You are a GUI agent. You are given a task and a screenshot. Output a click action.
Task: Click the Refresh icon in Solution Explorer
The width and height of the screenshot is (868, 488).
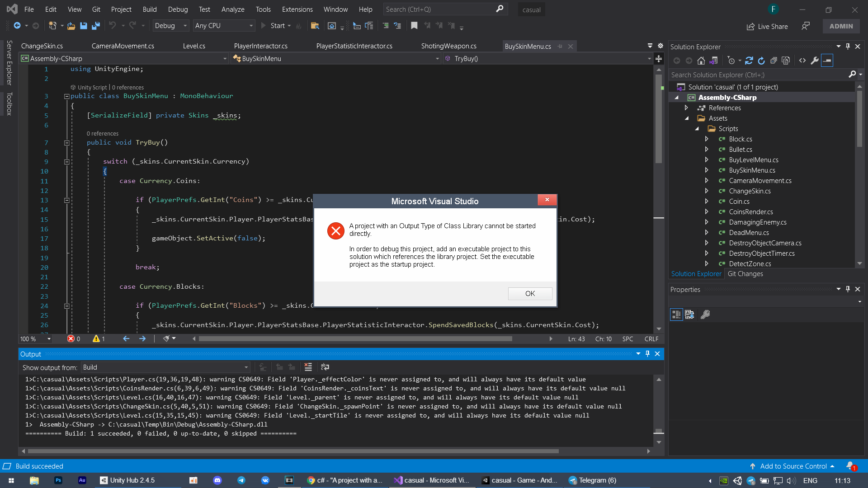tap(761, 61)
